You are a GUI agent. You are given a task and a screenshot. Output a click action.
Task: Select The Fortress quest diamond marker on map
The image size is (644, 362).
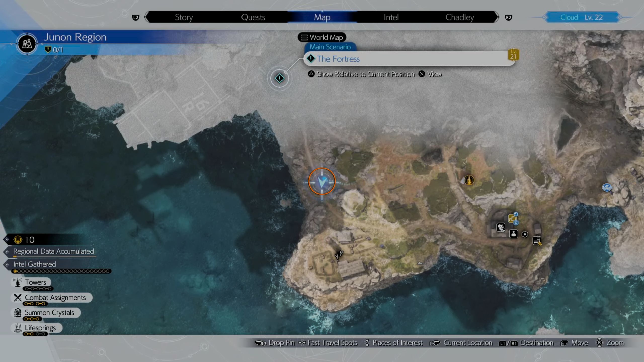(279, 78)
